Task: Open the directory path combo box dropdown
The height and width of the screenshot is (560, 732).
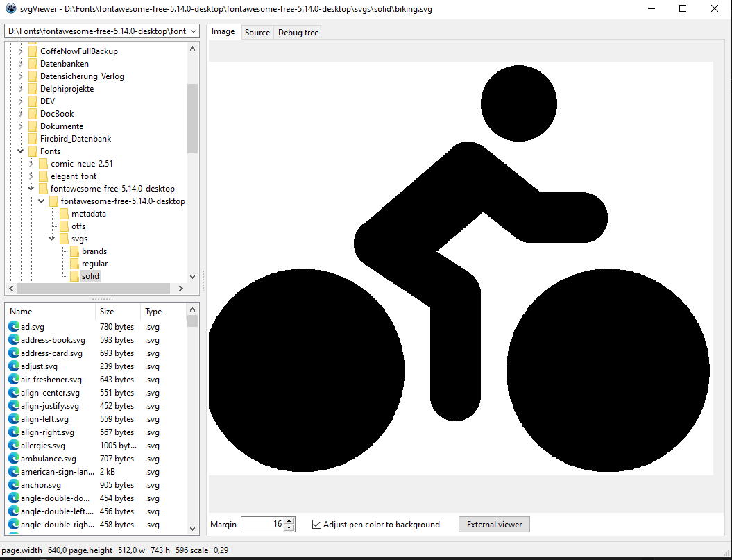Action: 194,31
